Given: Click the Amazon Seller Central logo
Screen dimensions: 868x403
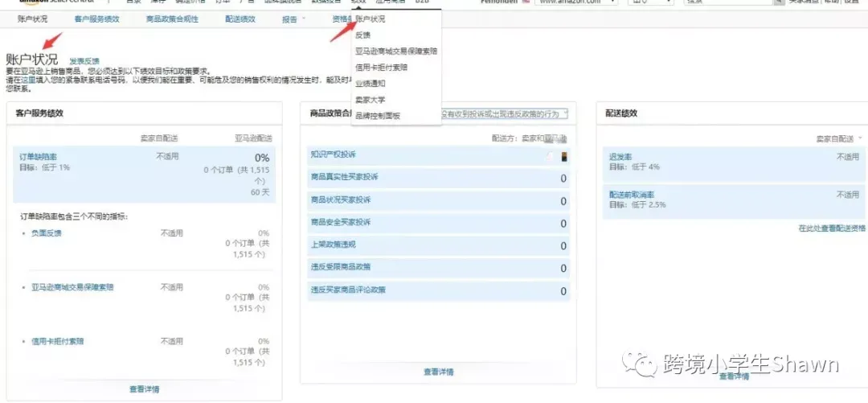Looking at the screenshot, I should point(57,2).
